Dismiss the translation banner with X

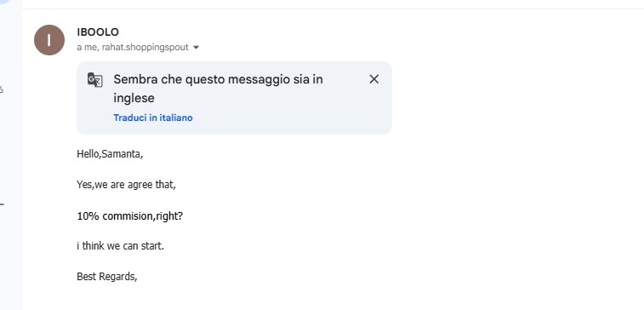tap(373, 79)
